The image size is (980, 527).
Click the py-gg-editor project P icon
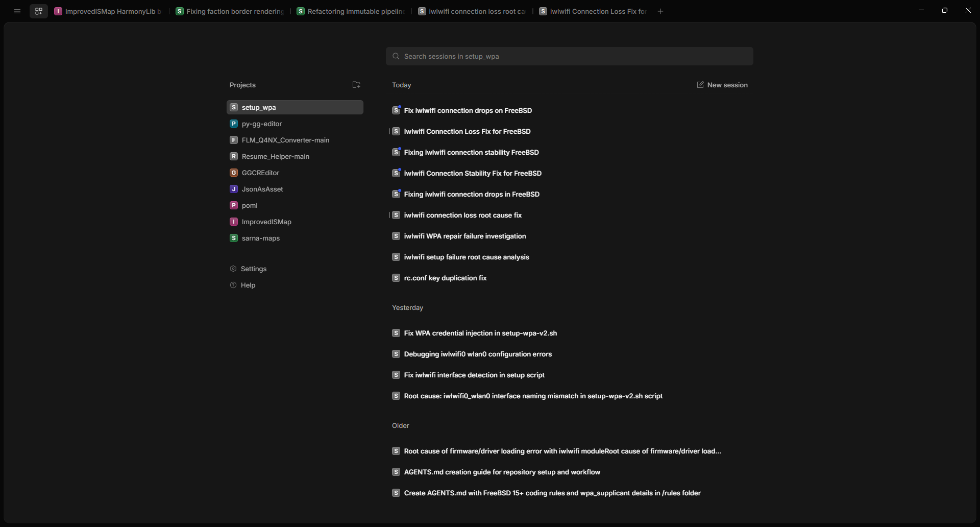pyautogui.click(x=234, y=124)
